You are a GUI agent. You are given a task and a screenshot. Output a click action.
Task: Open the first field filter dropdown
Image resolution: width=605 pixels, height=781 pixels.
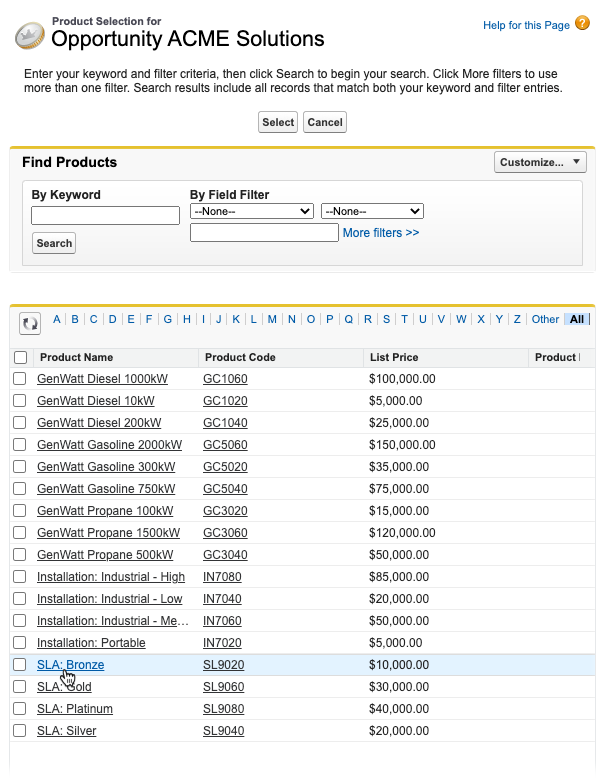coord(251,211)
